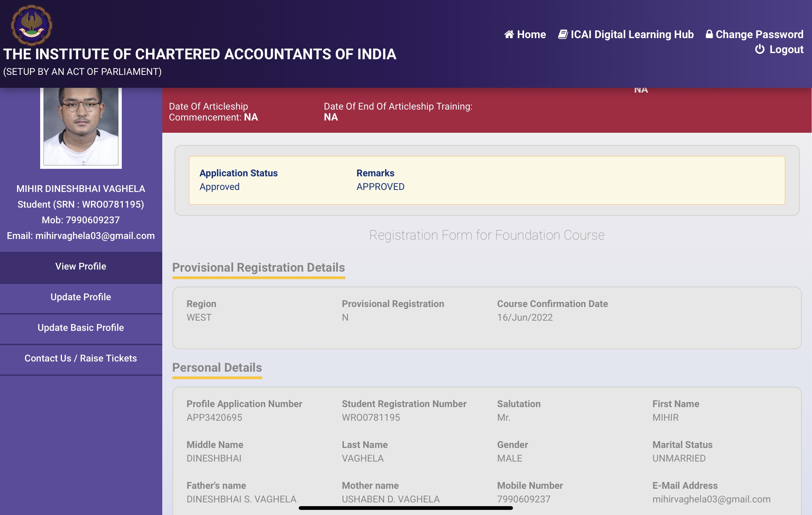Click the Change Password lock icon
Viewport: 812px width, 515px height.
[x=709, y=34]
